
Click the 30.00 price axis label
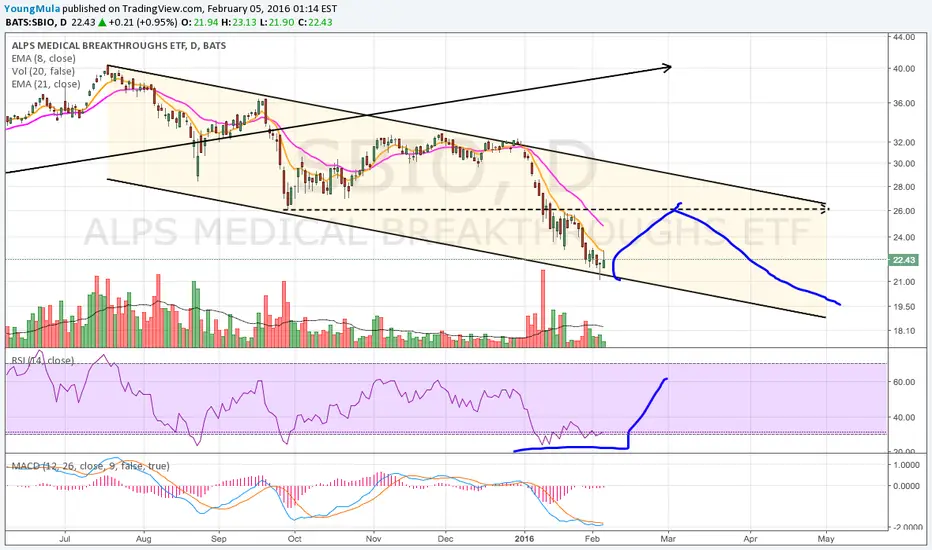[x=903, y=164]
